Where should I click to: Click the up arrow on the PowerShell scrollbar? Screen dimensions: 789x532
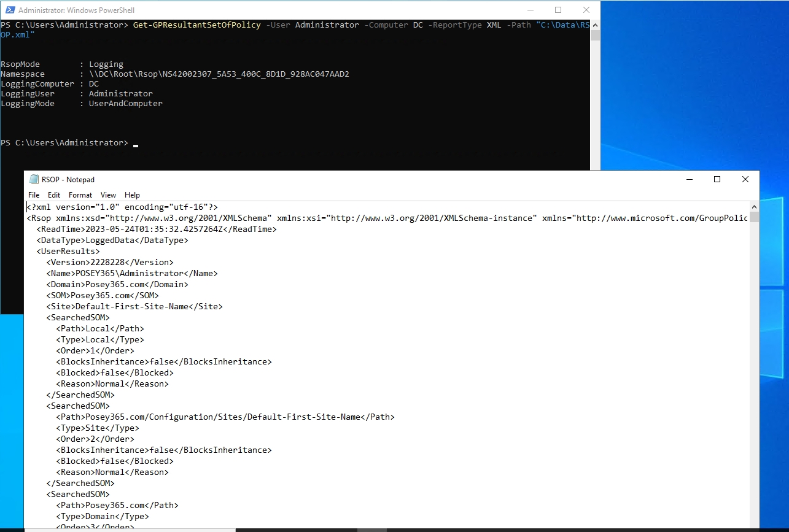tap(594, 25)
